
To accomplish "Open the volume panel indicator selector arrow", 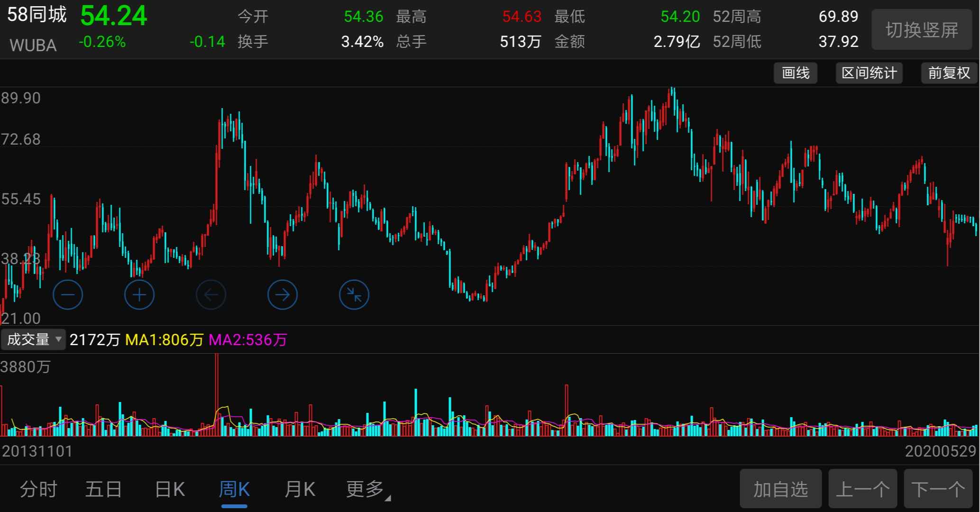I will point(59,340).
